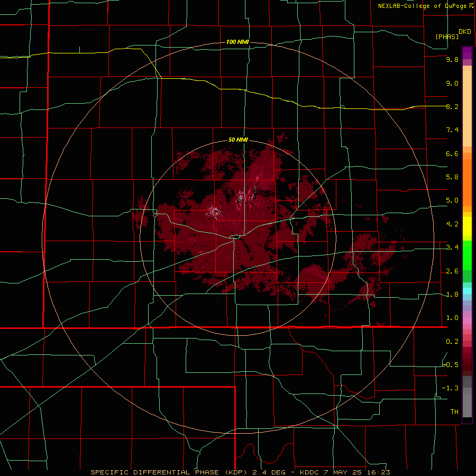Click the [PHAS] unit label
Viewport: 476px width, 476px height.
[447, 36]
